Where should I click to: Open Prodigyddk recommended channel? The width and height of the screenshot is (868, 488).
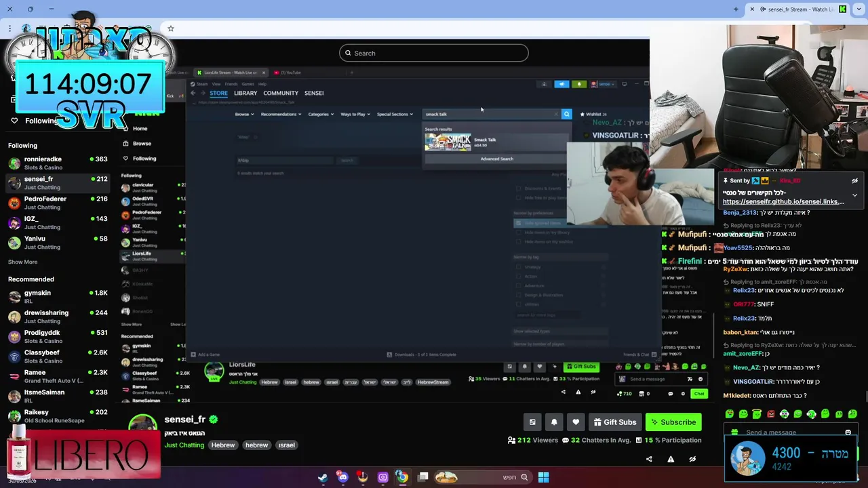click(58, 336)
